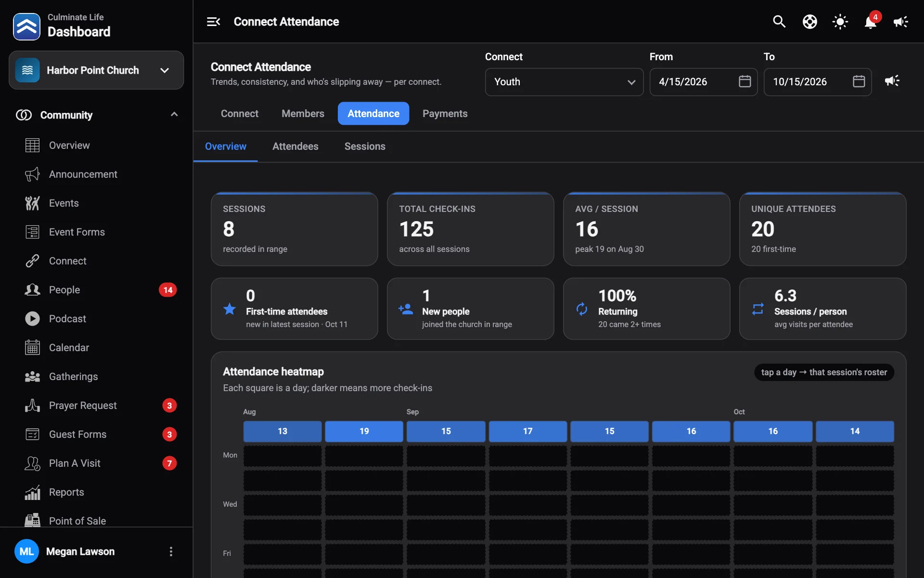Open the Youth connect dropdown
The width and height of the screenshot is (924, 578).
[x=564, y=82]
